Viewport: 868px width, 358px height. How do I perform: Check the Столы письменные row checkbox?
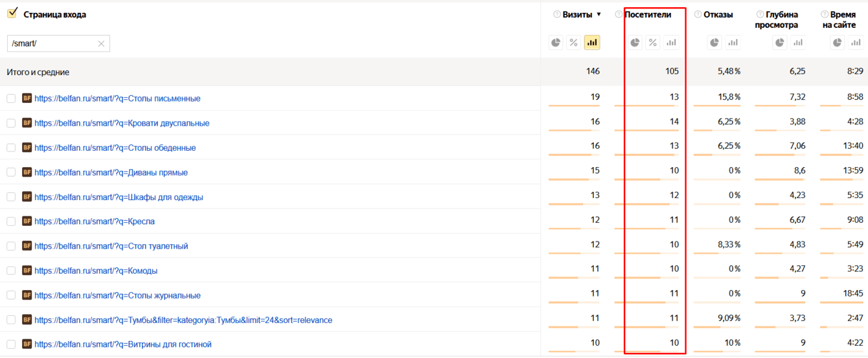click(11, 98)
